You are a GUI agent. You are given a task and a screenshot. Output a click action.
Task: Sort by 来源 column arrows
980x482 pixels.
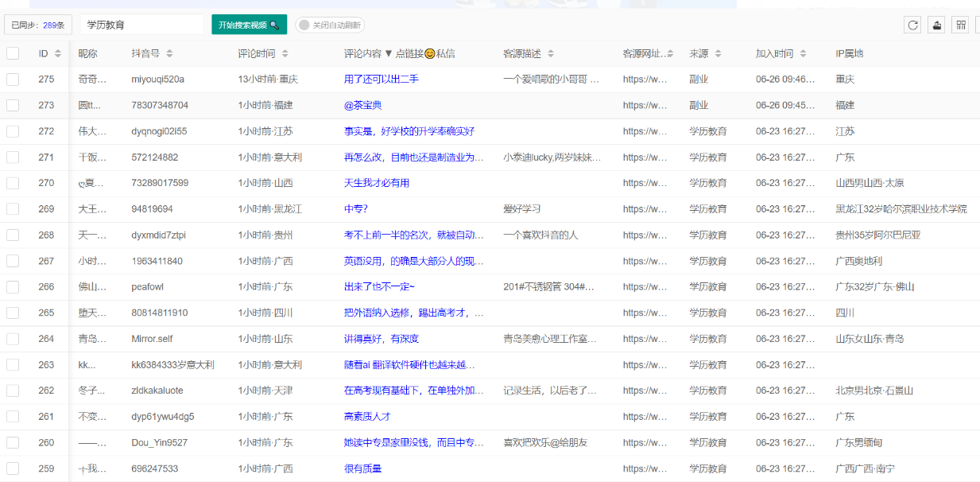coord(718,54)
